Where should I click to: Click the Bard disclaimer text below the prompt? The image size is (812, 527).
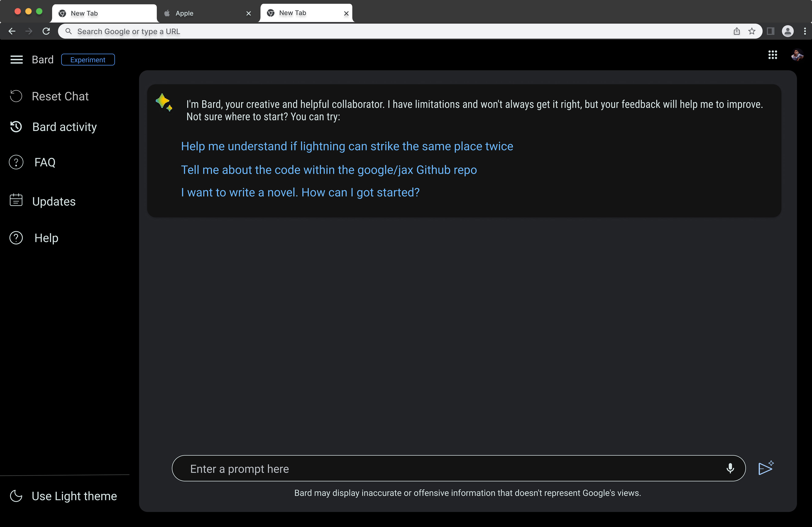(x=467, y=493)
